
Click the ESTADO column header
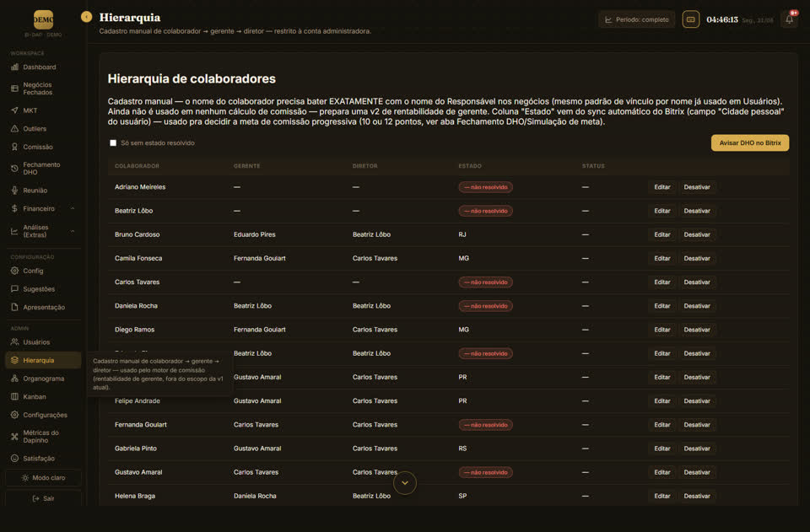coord(470,166)
